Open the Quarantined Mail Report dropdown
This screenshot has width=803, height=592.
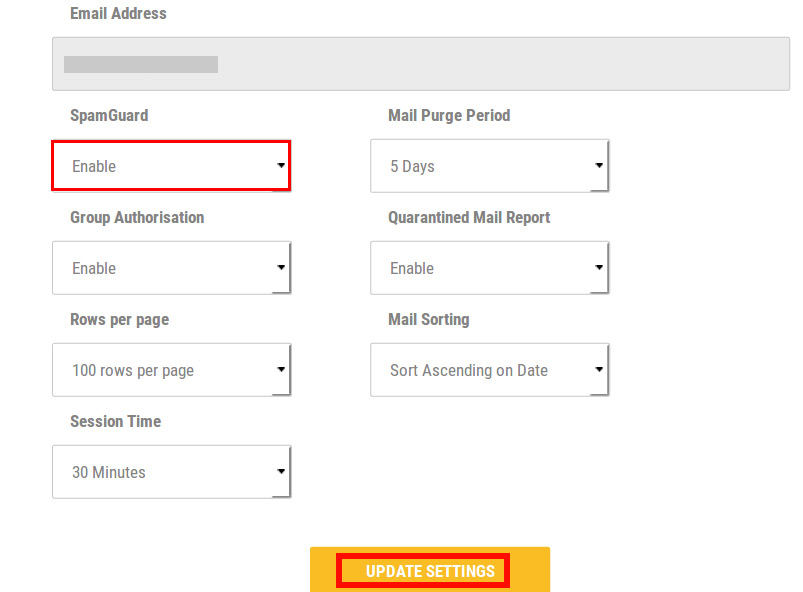click(490, 268)
